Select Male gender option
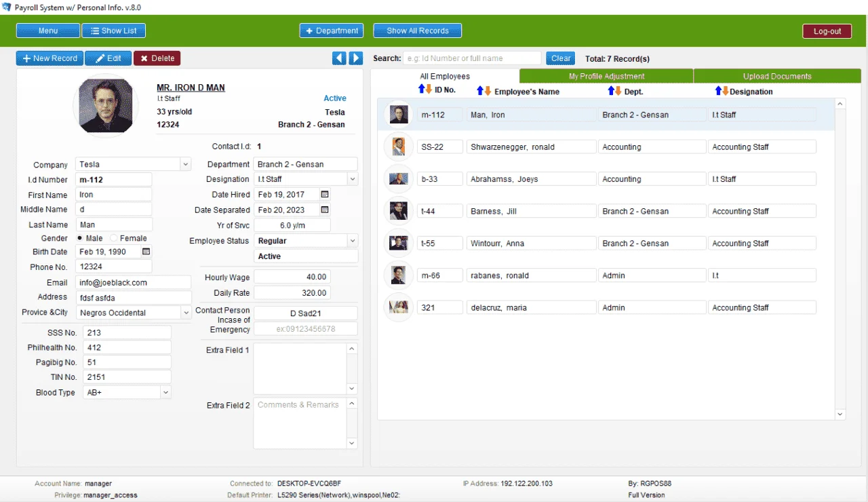The width and height of the screenshot is (868, 502). 80,238
